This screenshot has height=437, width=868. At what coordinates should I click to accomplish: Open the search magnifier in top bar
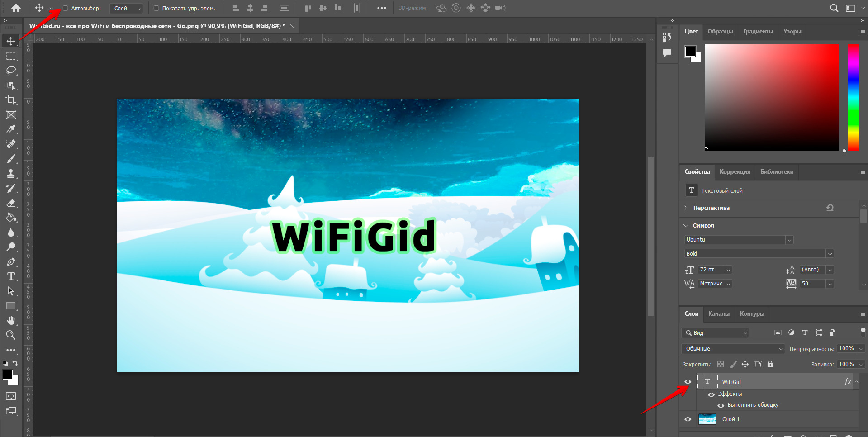click(x=834, y=8)
